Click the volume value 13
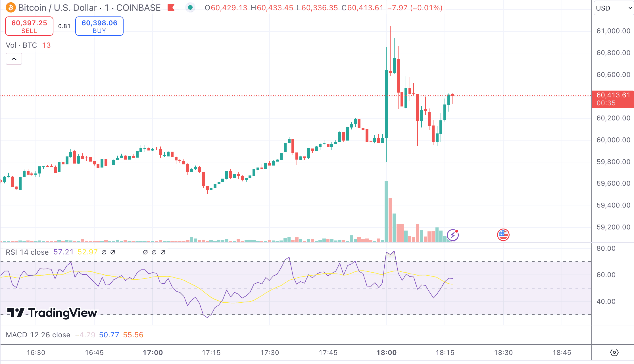The image size is (634, 364). pyautogui.click(x=46, y=45)
